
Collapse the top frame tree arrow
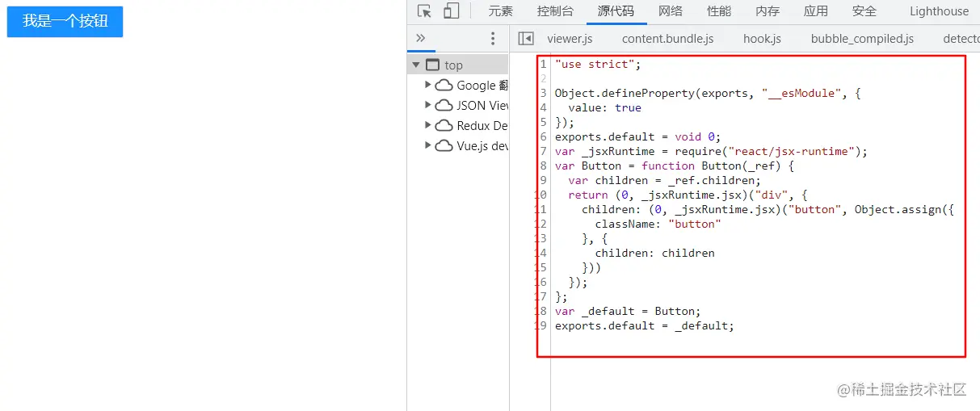click(x=416, y=65)
